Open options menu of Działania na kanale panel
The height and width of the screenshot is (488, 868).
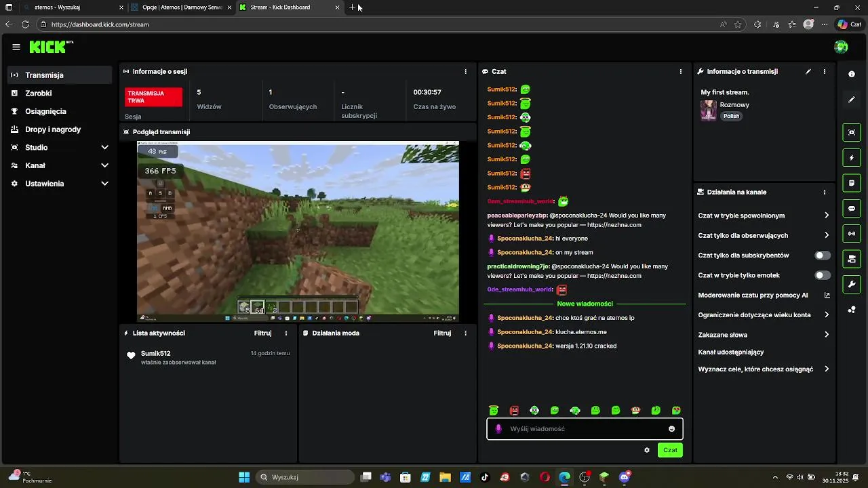click(825, 192)
